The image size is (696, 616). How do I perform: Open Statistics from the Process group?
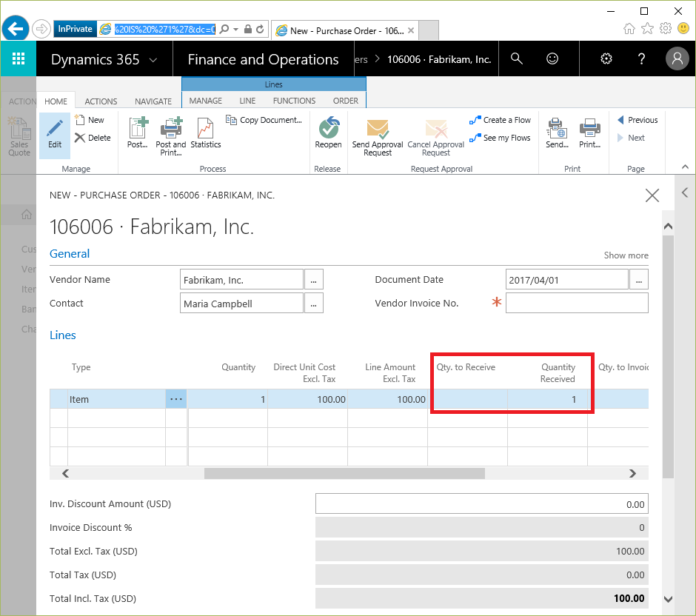pos(206,133)
